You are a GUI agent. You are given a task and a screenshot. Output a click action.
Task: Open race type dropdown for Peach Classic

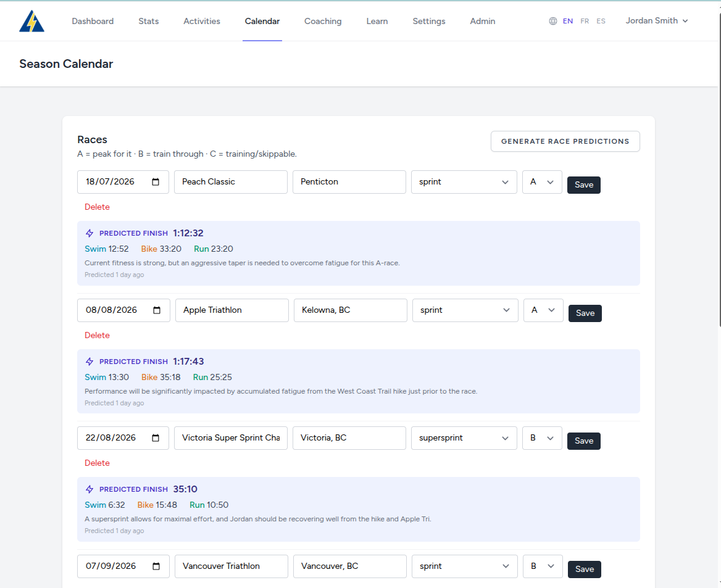[x=464, y=182]
